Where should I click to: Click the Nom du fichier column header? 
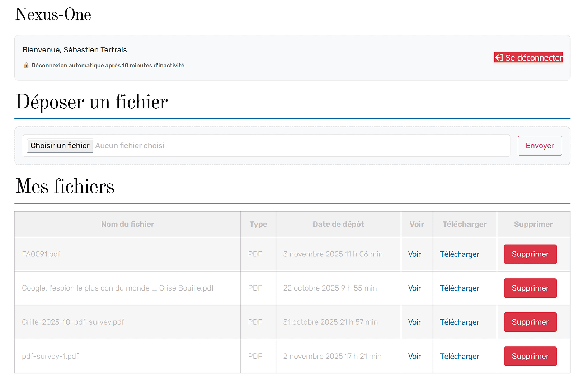tap(127, 224)
